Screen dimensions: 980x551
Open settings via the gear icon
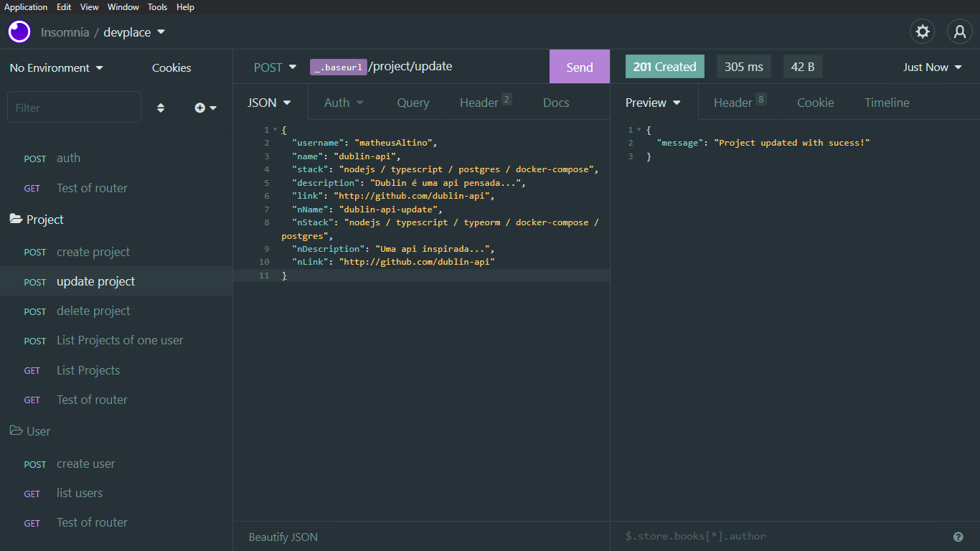coord(923,32)
